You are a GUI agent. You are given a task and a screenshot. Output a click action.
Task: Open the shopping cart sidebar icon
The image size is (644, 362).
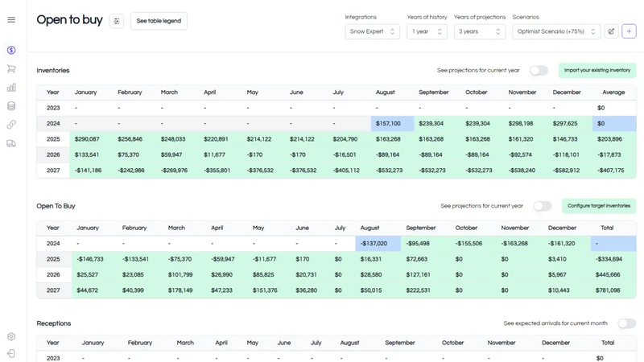coord(11,69)
